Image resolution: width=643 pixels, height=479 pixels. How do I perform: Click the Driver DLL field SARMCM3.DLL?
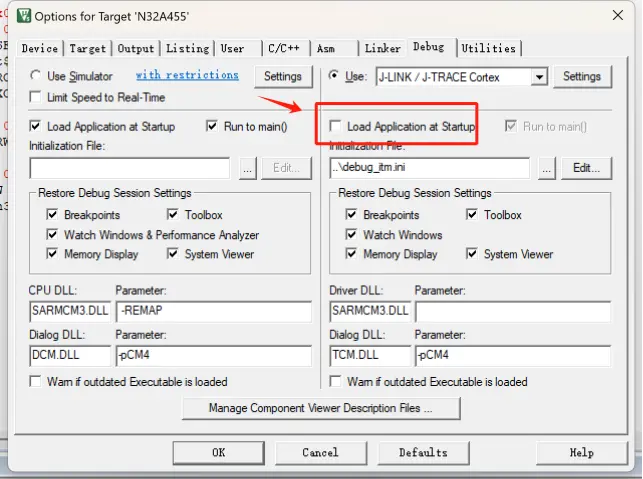370,311
